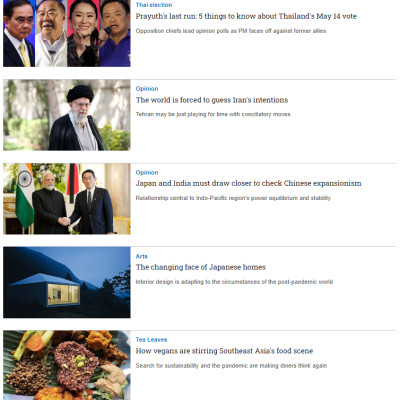Open the Arts category link

tap(141, 256)
